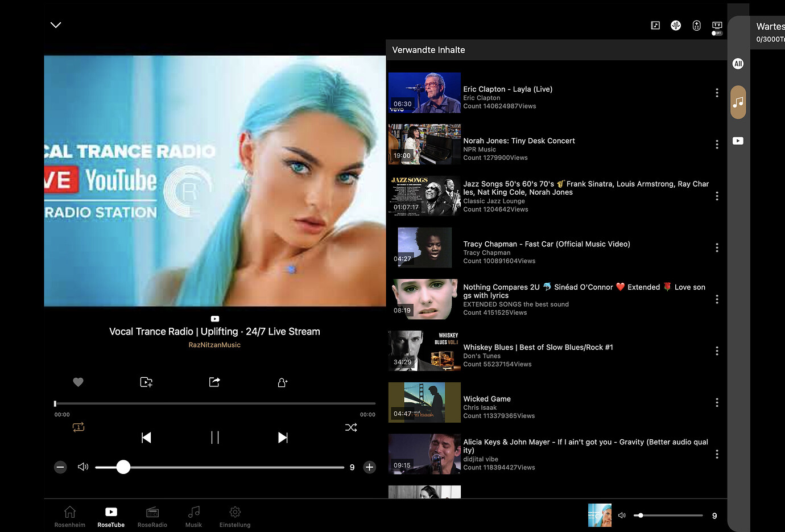Open options for Wicked Game
This screenshot has width=785, height=532.
click(x=717, y=402)
